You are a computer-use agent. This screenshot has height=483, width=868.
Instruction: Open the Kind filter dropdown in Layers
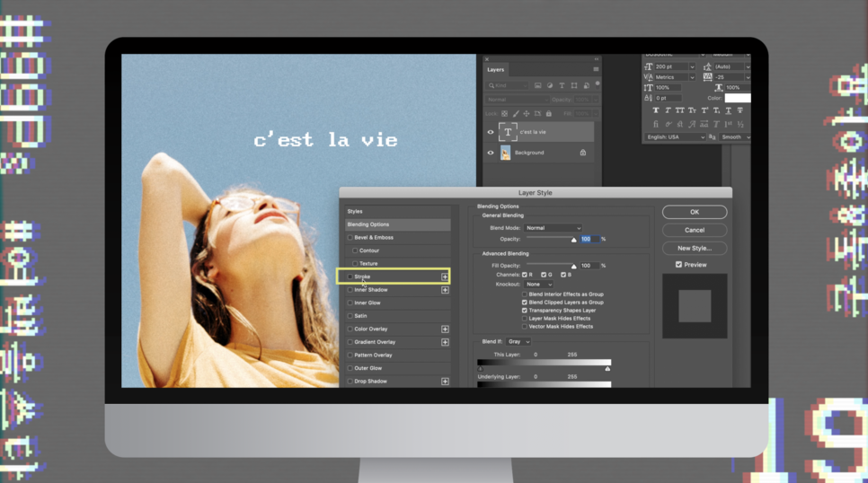508,86
